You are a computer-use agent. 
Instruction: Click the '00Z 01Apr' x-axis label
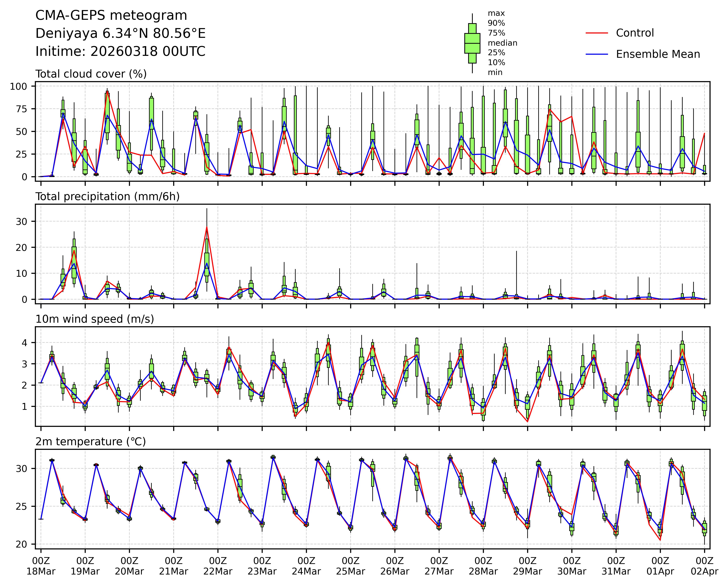660,566
